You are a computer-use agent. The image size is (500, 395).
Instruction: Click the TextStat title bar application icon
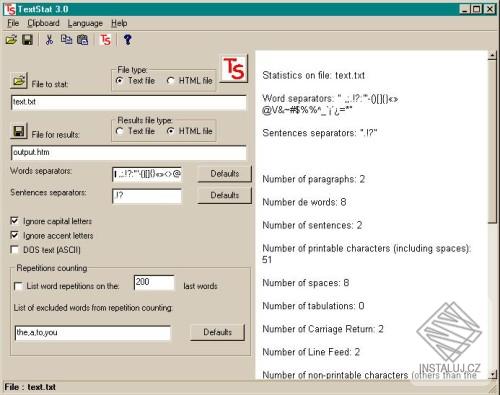pos(10,9)
